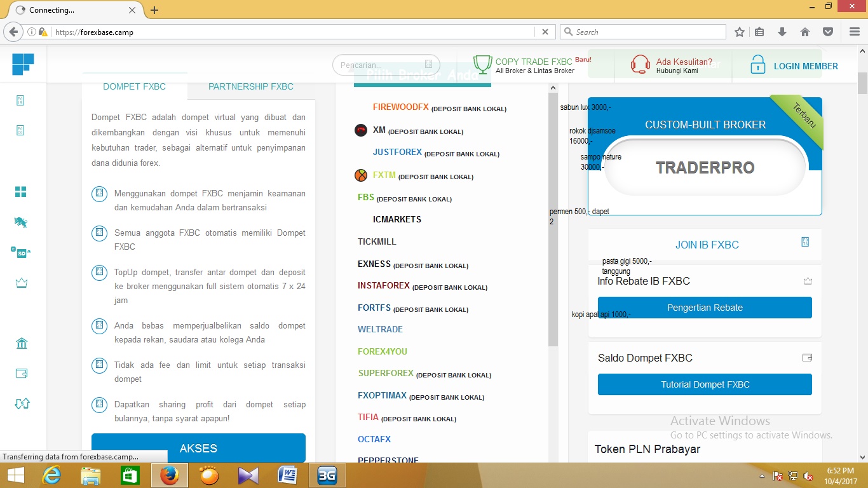Click the wallet icon in Saldo Dompet card
Image resolution: width=868 pixels, height=488 pixels.
point(808,358)
